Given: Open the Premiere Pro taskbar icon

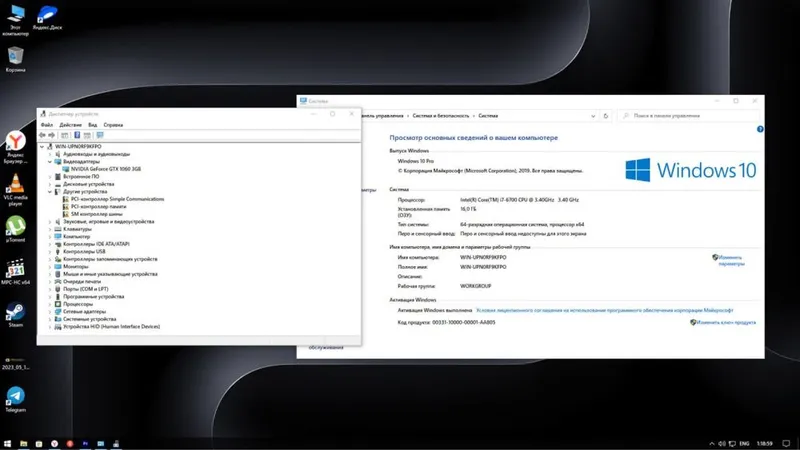Looking at the screenshot, I should (85, 444).
